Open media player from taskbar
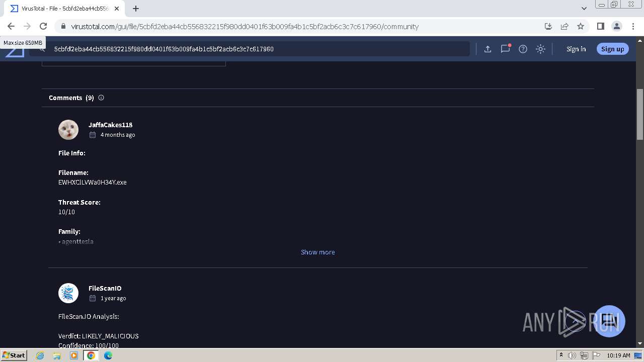The height and width of the screenshot is (362, 644). [x=74, y=355]
